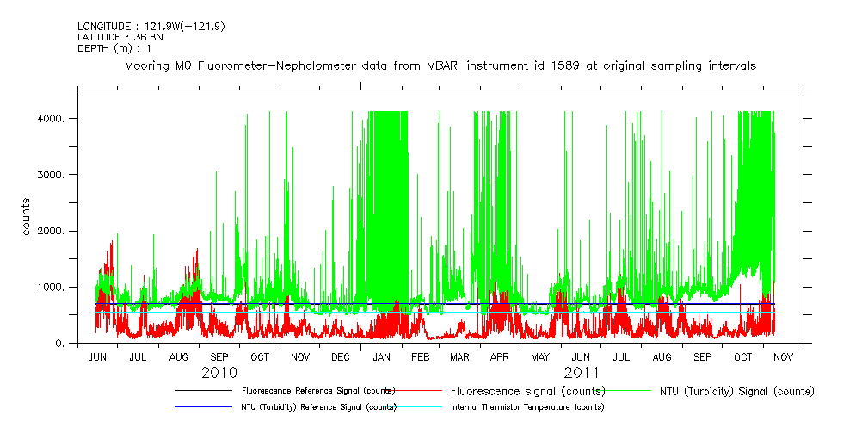Click the 2000 y-axis tick label
The image size is (868, 434).
coord(64,231)
